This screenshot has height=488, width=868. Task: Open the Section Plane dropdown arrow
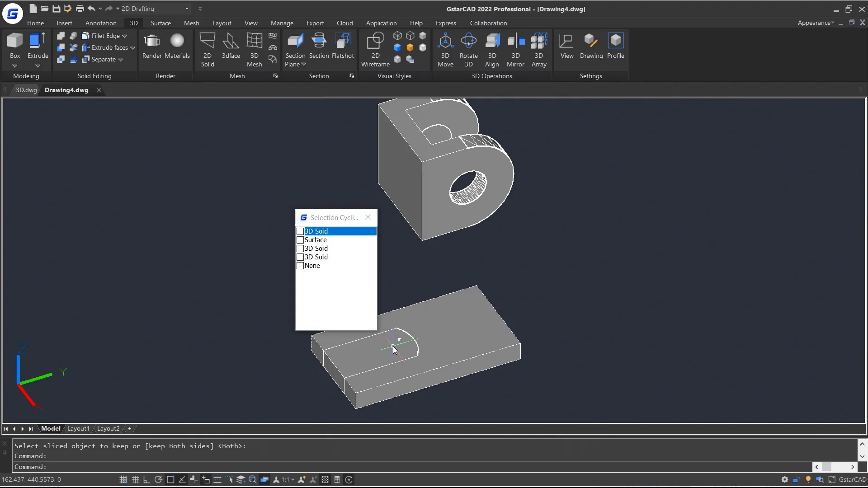pyautogui.click(x=304, y=64)
